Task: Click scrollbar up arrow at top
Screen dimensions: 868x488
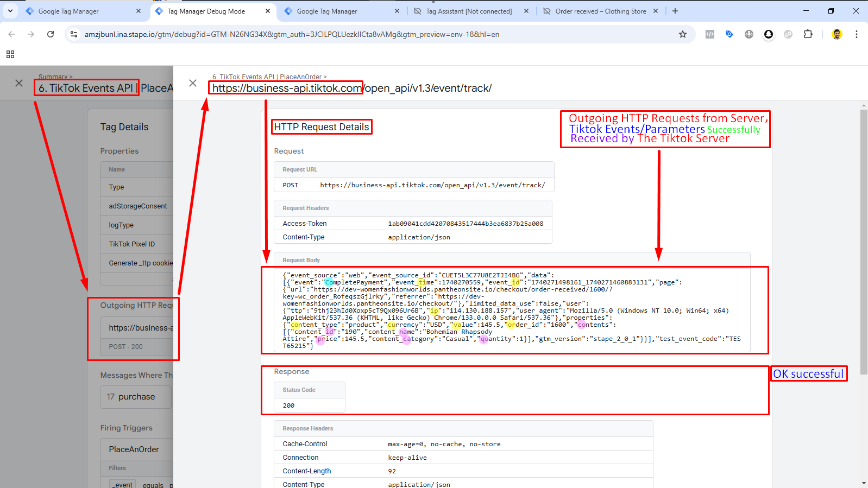Action: (x=864, y=105)
